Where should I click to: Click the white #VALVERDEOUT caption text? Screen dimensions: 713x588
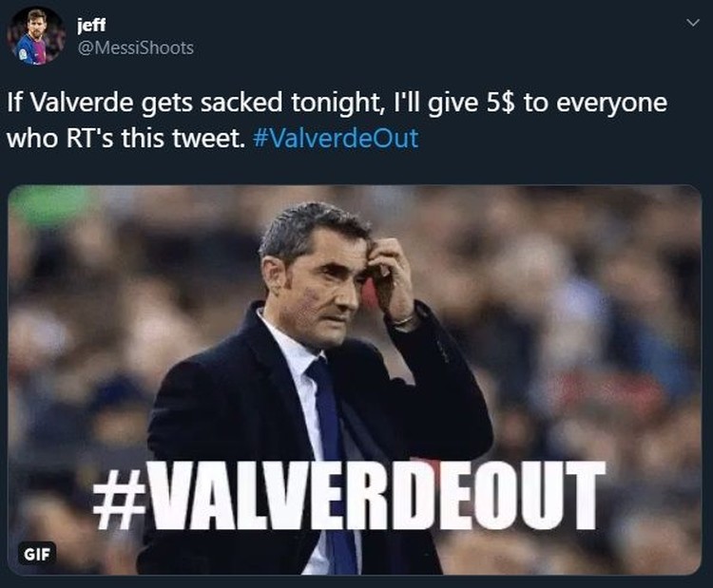pos(349,495)
